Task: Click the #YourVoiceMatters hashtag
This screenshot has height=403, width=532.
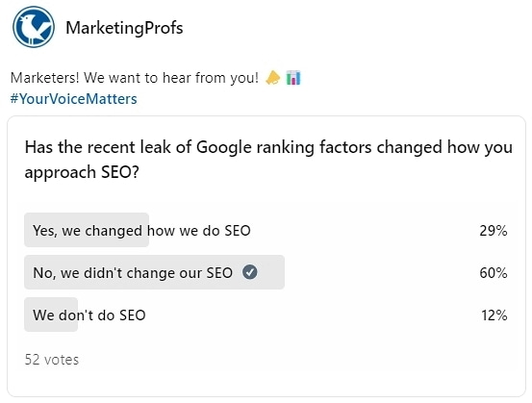Action: pyautogui.click(x=74, y=99)
